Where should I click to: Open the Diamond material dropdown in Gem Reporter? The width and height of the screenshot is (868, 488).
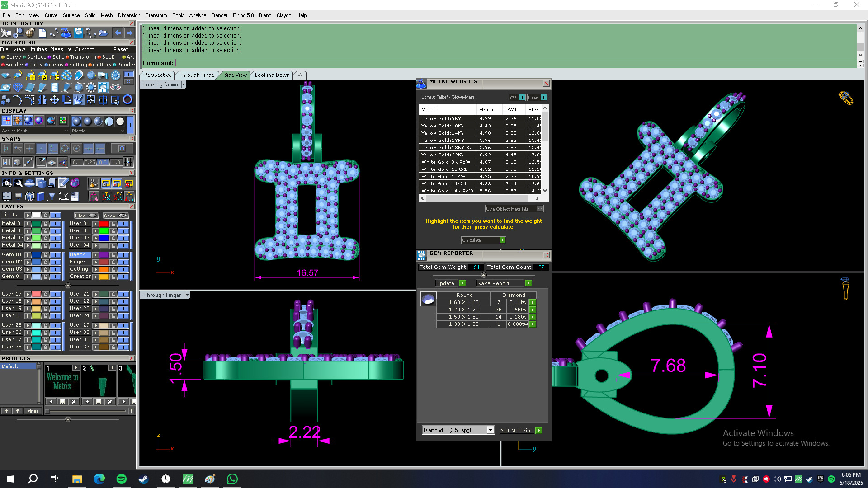[x=491, y=430]
